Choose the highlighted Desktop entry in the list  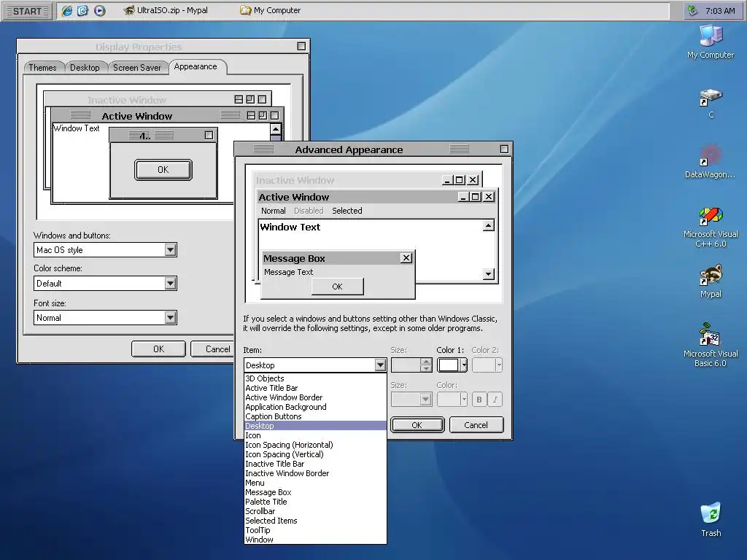coord(315,426)
